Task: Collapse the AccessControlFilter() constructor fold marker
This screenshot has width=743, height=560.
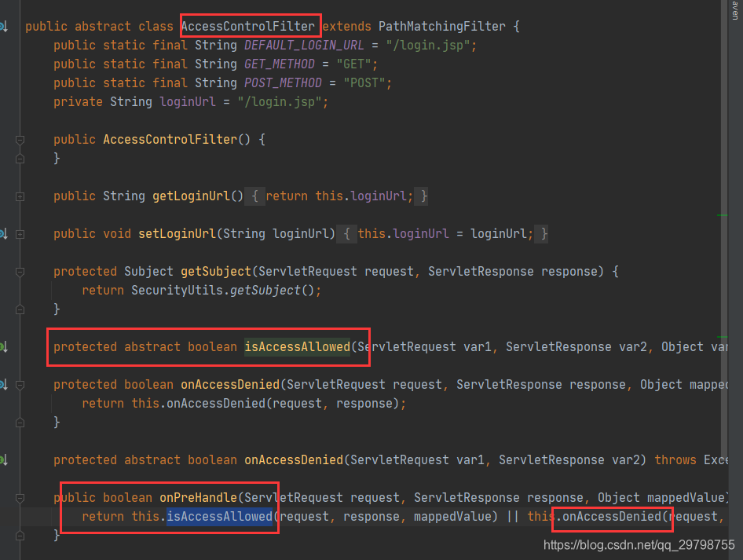Action: click(20, 140)
